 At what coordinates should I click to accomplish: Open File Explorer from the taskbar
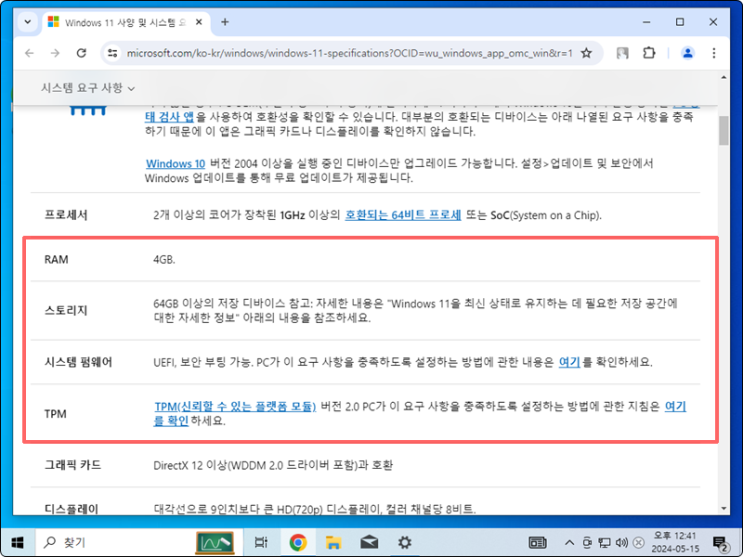334,542
